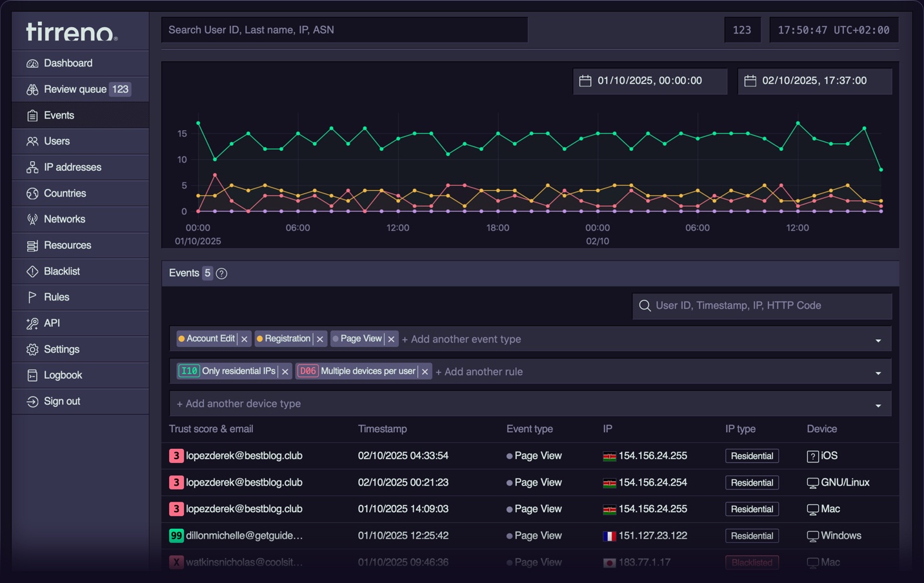
Task: Remove the Only residential IPs rule
Action: 285,371
